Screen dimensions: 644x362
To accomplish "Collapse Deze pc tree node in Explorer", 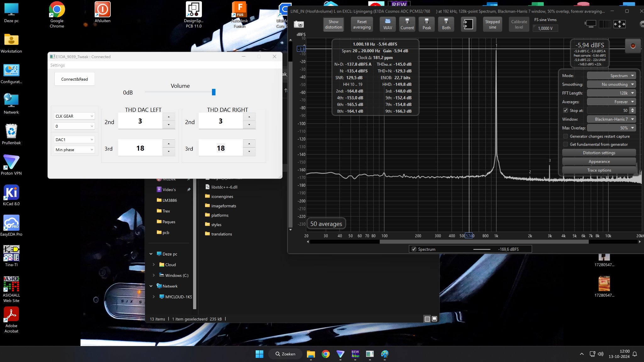I will coord(151,254).
